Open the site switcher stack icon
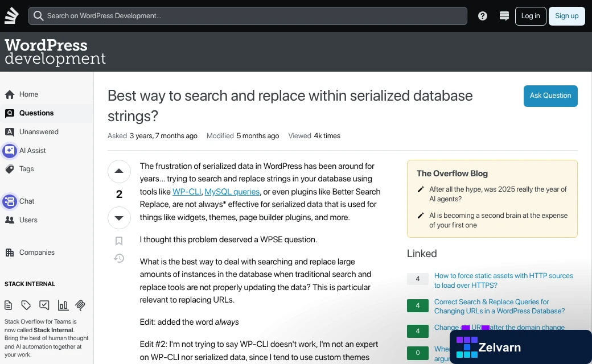 pos(504,16)
